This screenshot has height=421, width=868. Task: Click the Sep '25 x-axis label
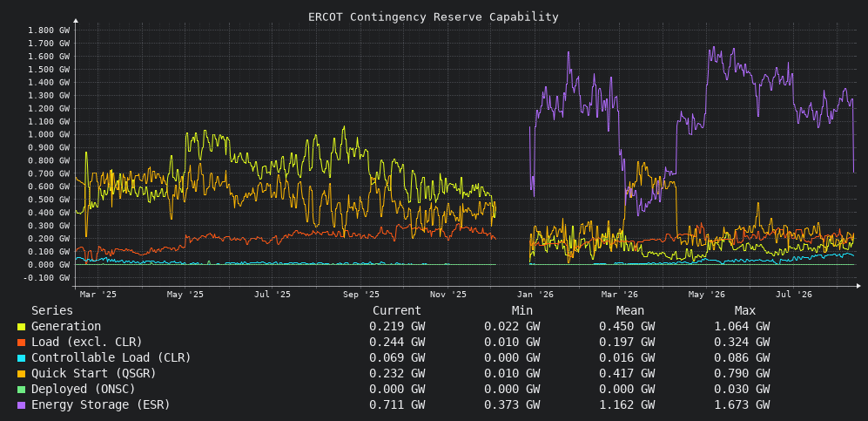tap(361, 295)
